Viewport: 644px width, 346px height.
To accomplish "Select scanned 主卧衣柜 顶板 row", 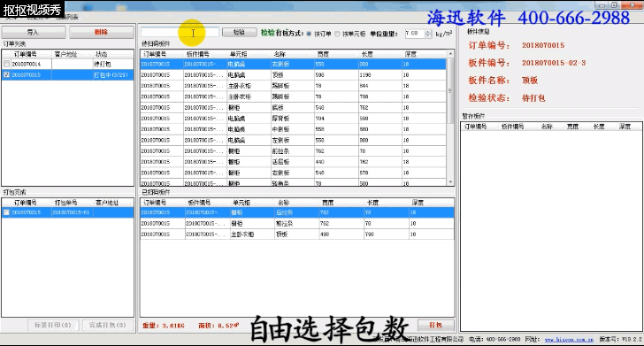I will point(297,235).
